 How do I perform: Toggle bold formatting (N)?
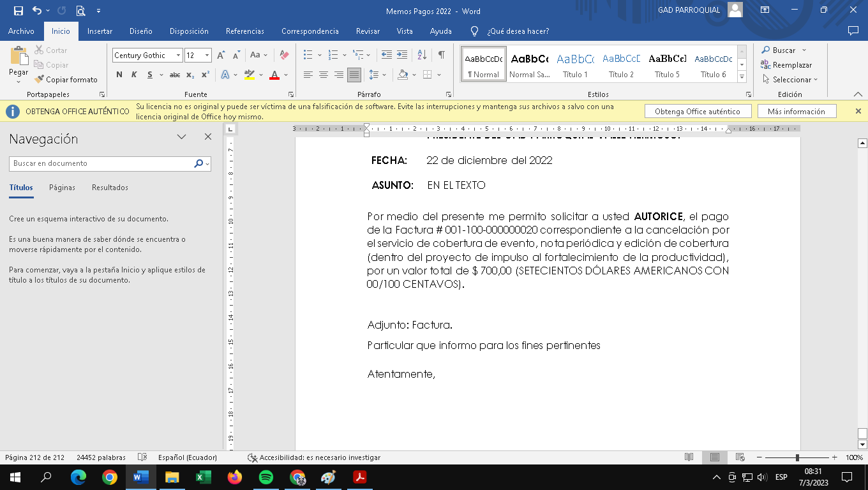pos(119,75)
